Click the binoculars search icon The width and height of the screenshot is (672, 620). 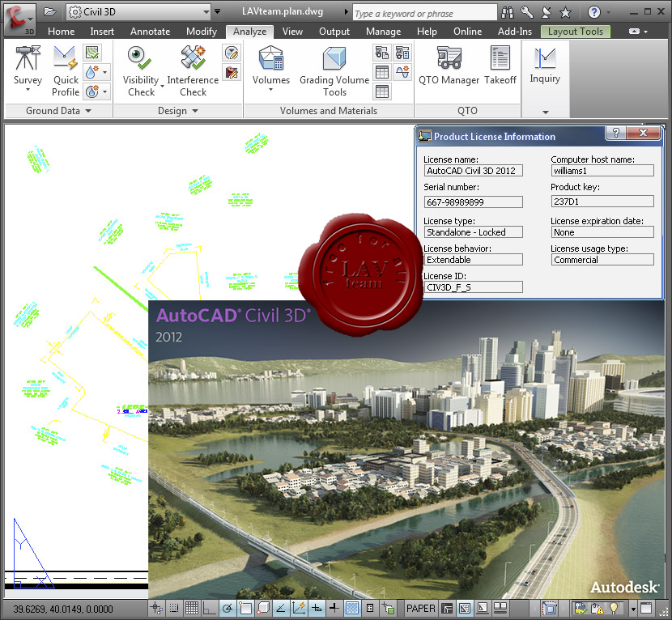[x=508, y=12]
